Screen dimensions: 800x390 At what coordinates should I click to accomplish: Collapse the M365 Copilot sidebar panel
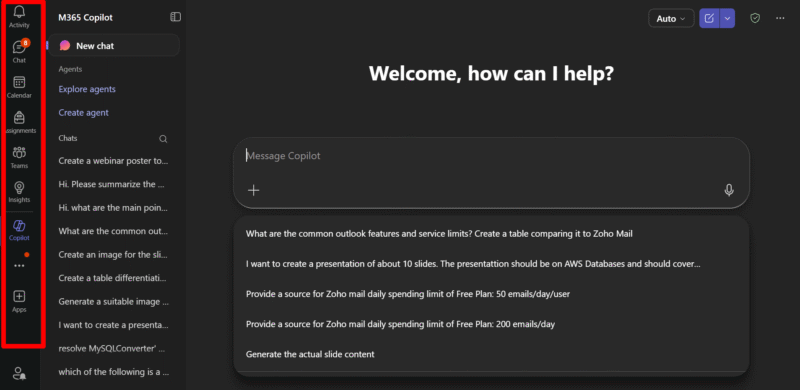(x=176, y=17)
